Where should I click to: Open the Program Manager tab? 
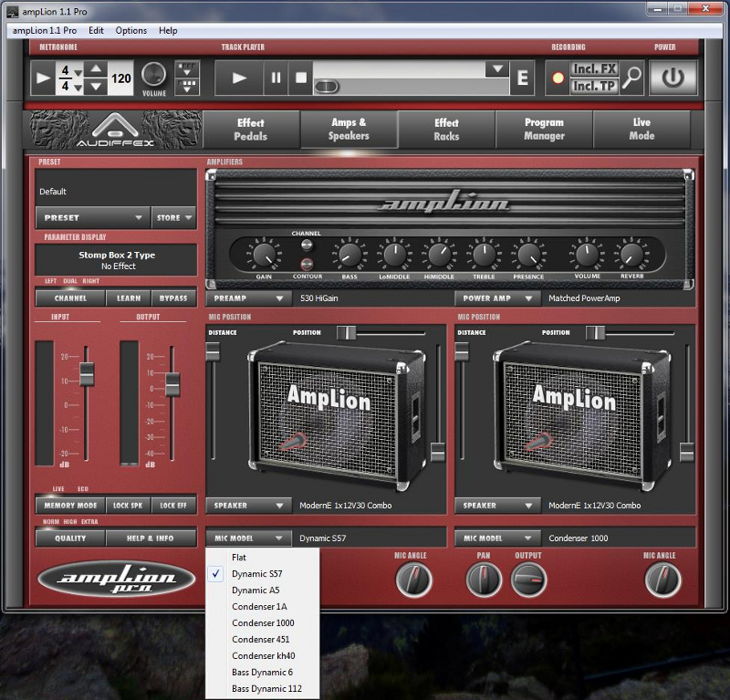544,130
